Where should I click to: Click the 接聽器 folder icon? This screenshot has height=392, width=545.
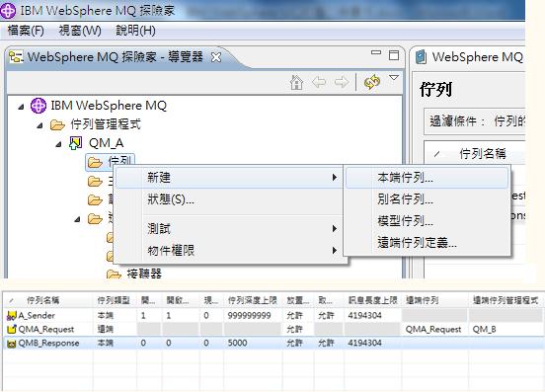pyautogui.click(x=114, y=274)
